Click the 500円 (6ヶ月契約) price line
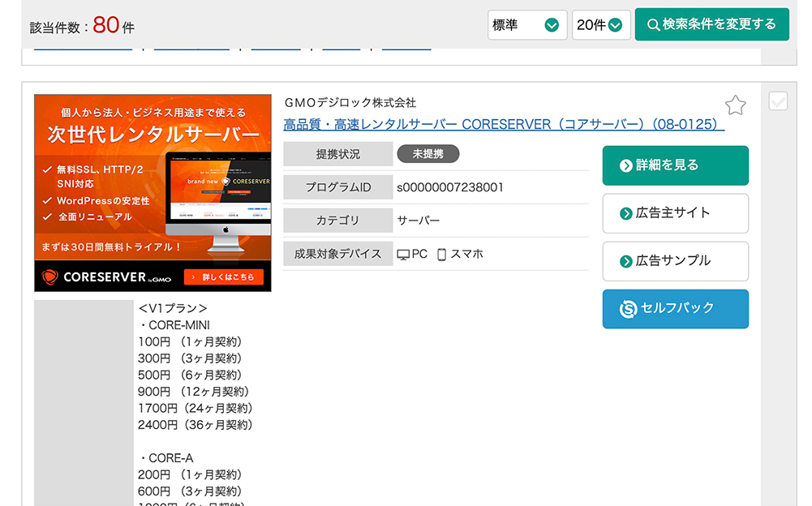Screen dimensions: 812x506 [x=190, y=375]
